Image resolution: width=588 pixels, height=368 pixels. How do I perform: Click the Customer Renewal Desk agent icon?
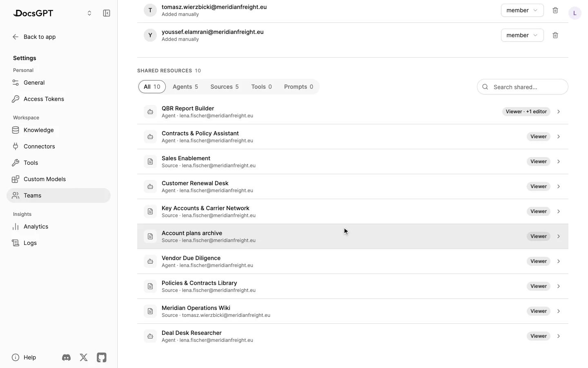click(150, 186)
